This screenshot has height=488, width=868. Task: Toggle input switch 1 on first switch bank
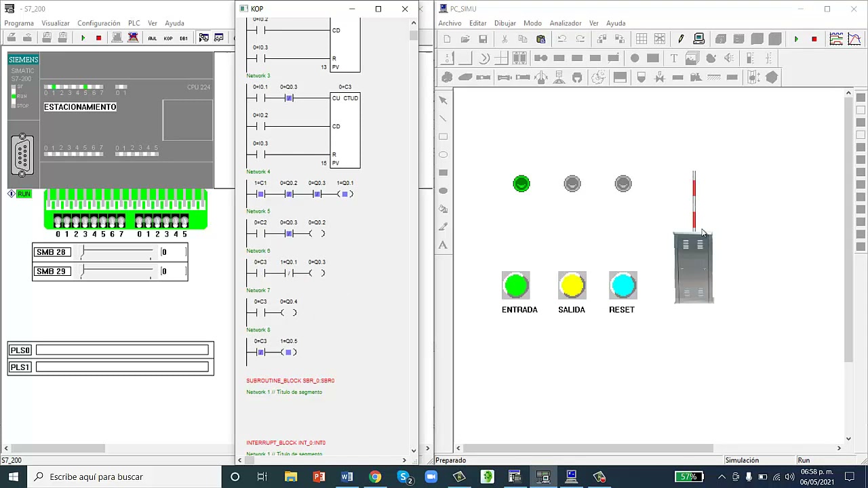(66, 222)
